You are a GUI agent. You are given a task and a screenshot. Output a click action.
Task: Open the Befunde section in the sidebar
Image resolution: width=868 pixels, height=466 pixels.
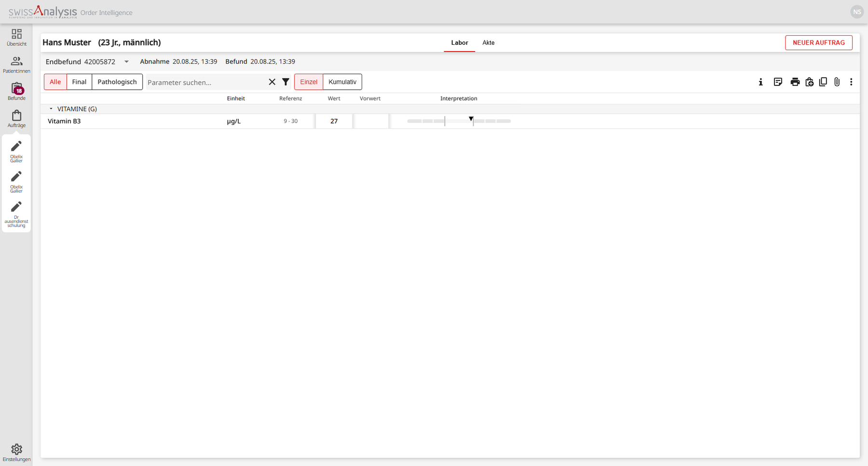[x=16, y=92]
